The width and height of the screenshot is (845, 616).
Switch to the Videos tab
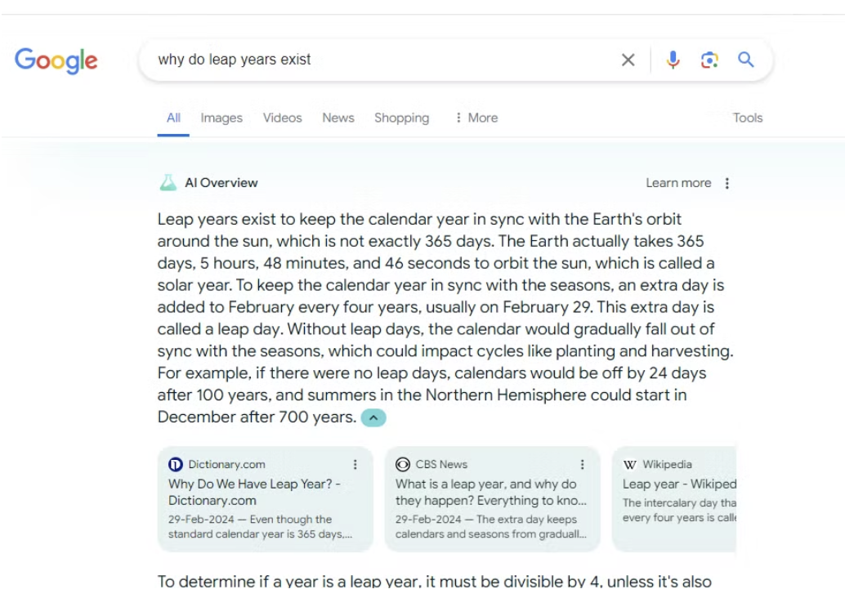tap(282, 118)
